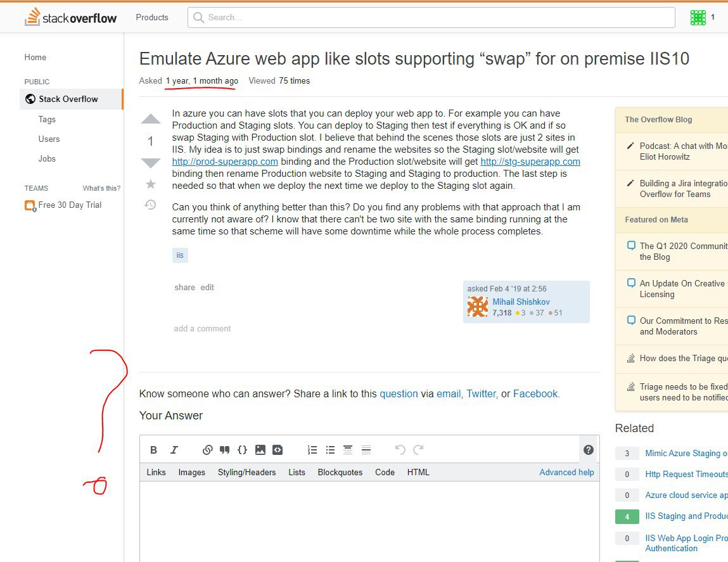The height and width of the screenshot is (562, 728).
Task: Click inside the answer text area
Action: coord(369,520)
